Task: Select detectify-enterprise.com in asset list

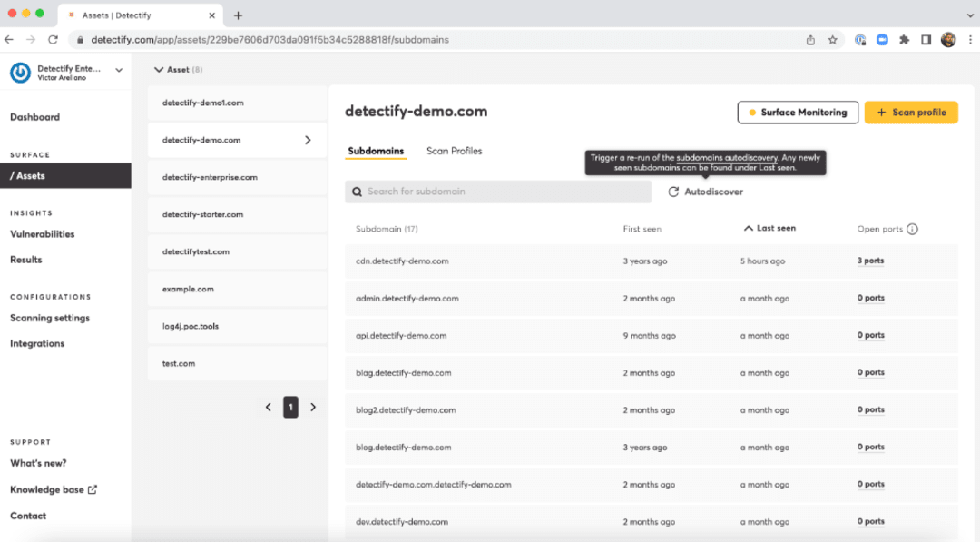Action: point(210,177)
